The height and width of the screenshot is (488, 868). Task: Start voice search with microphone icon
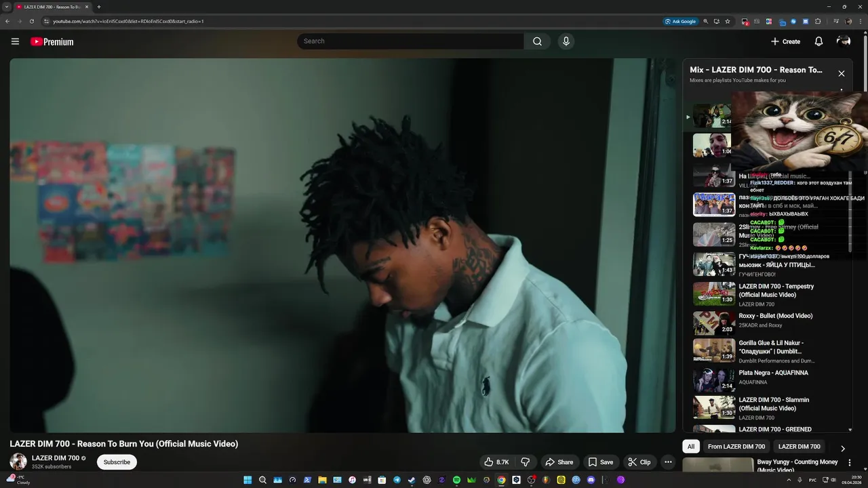click(566, 41)
